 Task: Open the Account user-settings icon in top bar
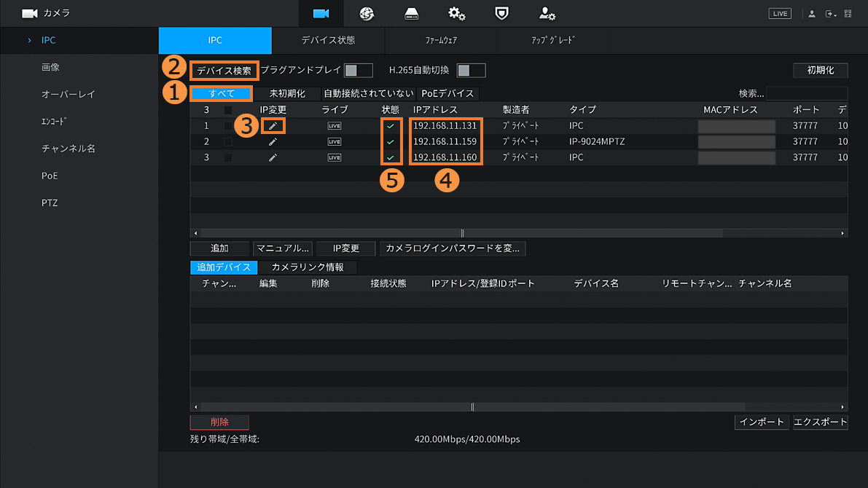(547, 13)
